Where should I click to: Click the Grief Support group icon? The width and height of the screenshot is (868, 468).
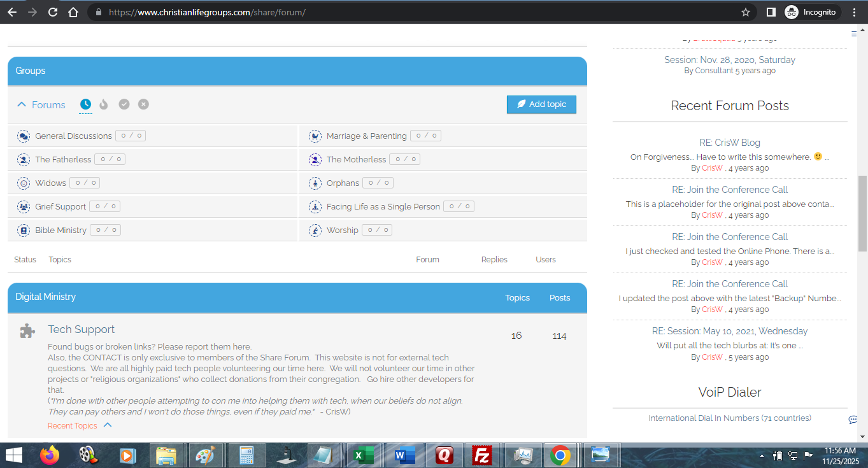24,207
